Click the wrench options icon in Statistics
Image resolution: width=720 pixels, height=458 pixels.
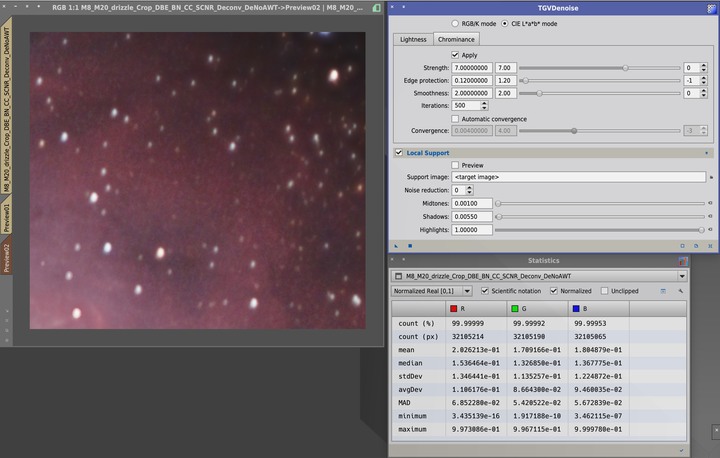tap(680, 291)
